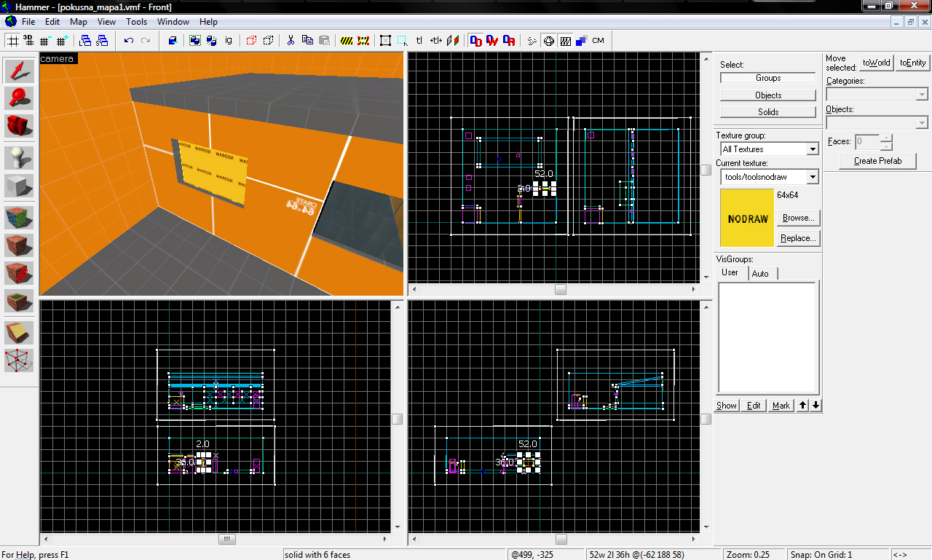
Task: Switch to the Auto VisGroups tab
Action: click(760, 273)
